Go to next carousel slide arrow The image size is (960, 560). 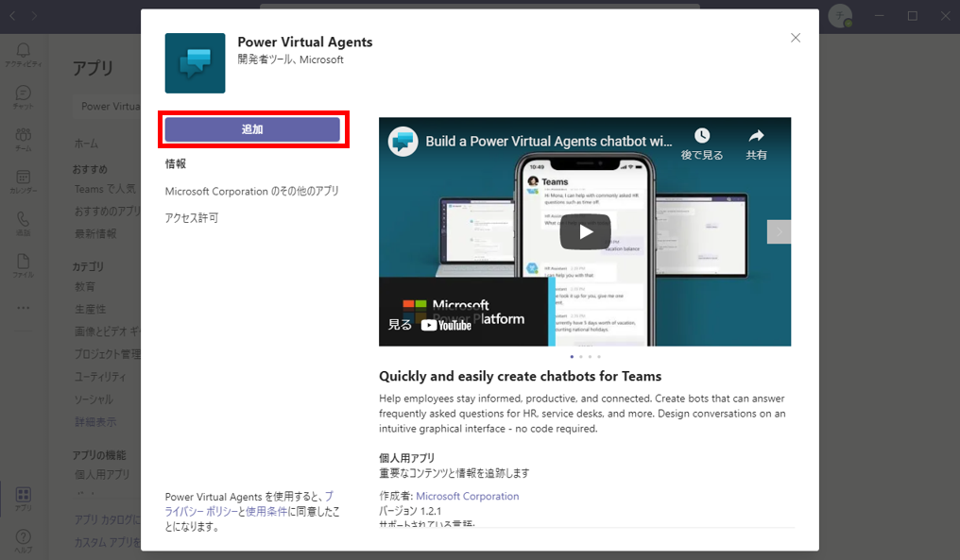(x=779, y=232)
